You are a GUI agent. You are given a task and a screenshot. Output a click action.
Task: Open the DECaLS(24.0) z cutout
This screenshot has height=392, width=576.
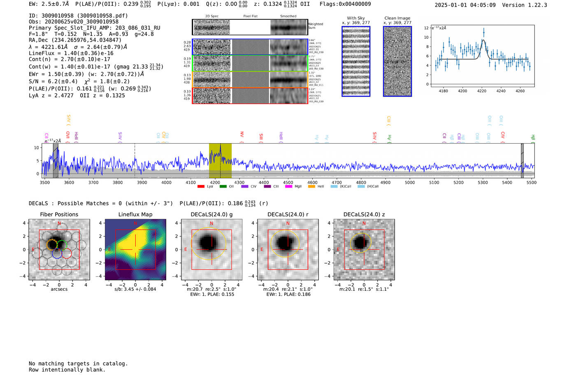click(364, 250)
